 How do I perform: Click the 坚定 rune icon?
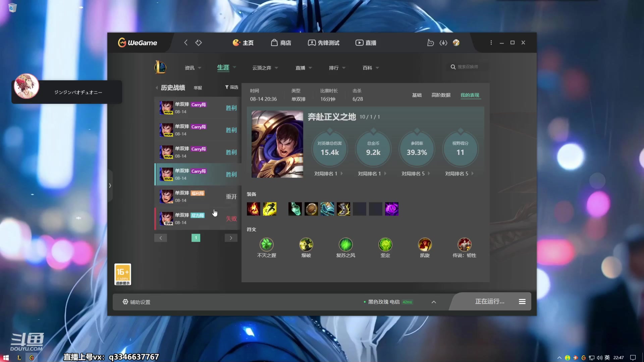click(385, 245)
